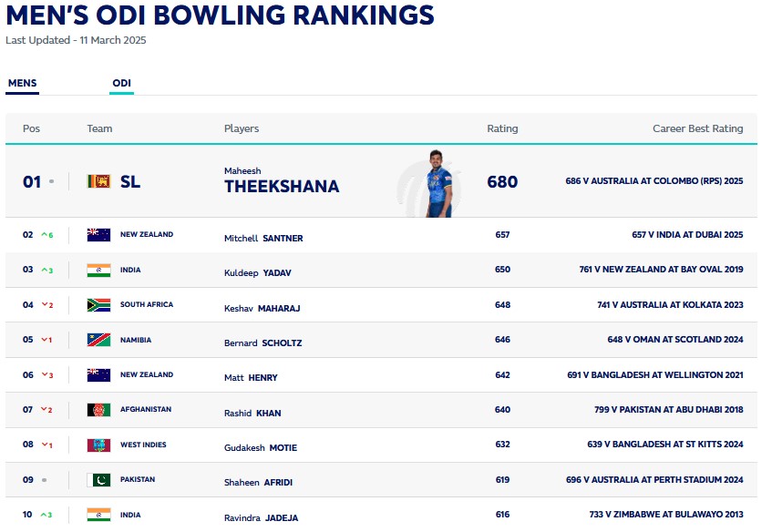Image resolution: width=772 pixels, height=532 pixels.
Task: Click the down arrow beside position 04
Action: [43, 305]
